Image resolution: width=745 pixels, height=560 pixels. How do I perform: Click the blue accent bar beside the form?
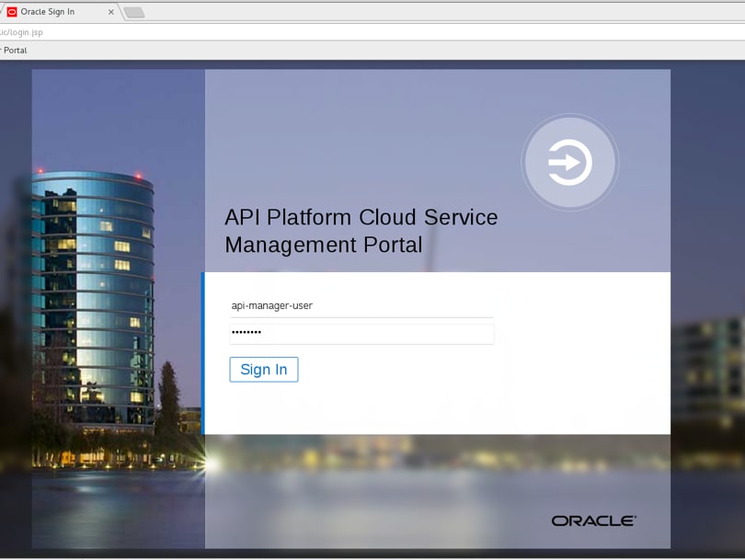pyautogui.click(x=205, y=352)
